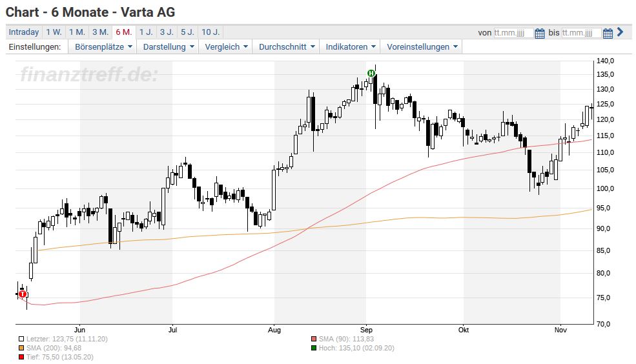Switch to the 1 W. time range
636x364 pixels.
pos(54,32)
